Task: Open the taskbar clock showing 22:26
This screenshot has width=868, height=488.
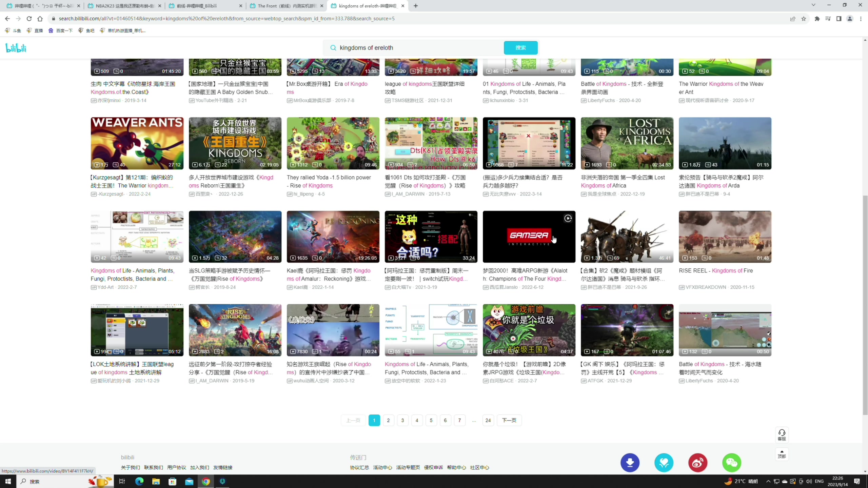Action: (x=837, y=481)
